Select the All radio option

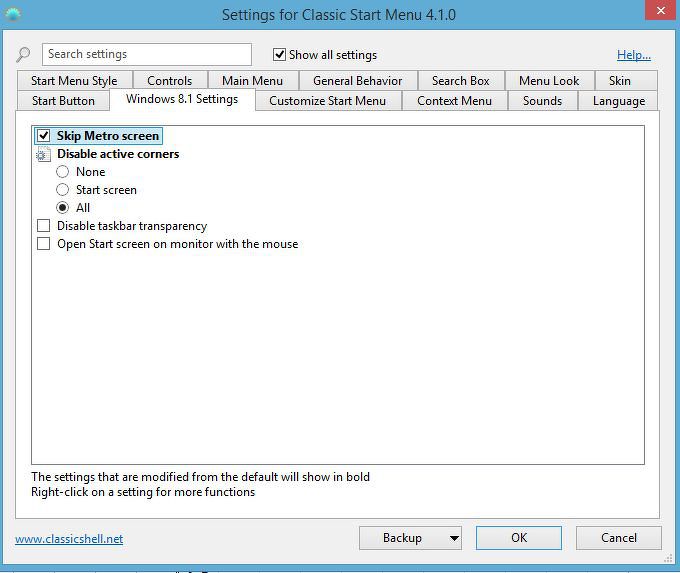pos(62,208)
